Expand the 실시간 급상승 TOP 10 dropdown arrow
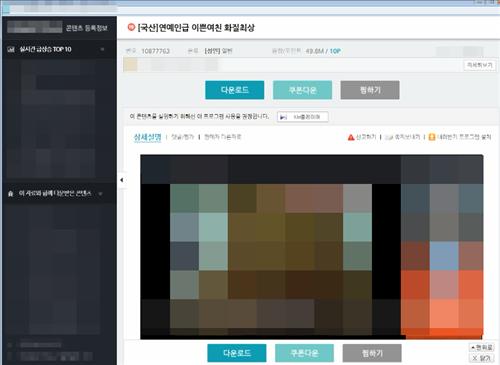This screenshot has height=365, width=500. pos(102,49)
